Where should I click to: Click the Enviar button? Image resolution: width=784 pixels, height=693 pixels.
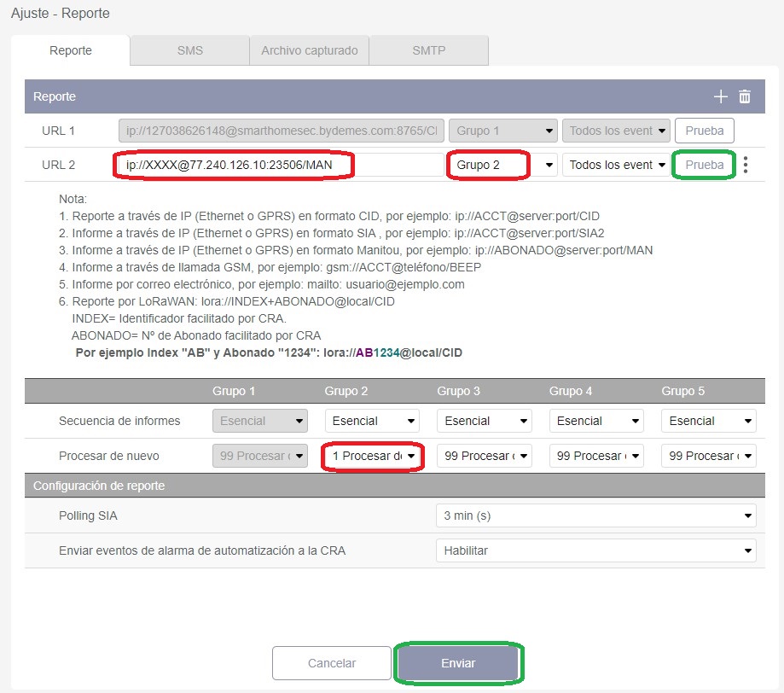tap(458, 663)
